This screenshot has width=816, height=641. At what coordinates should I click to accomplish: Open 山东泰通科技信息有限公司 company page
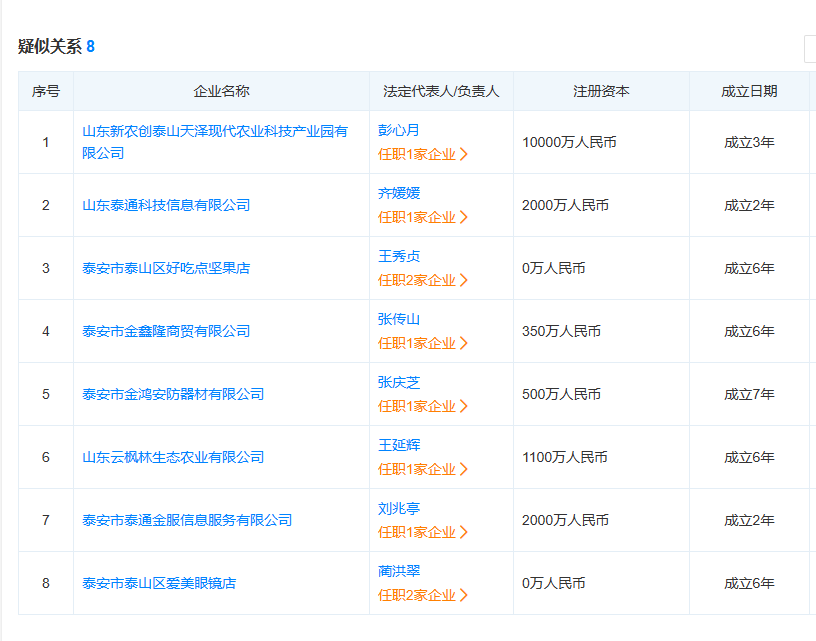pos(166,205)
